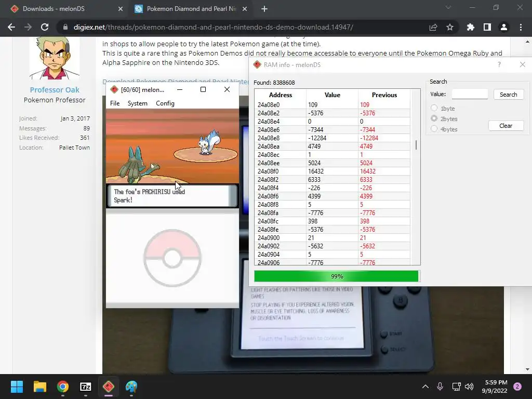Viewport: 532px width, 399px height.
Task: Click the RAM info help question mark
Action: (499, 64)
